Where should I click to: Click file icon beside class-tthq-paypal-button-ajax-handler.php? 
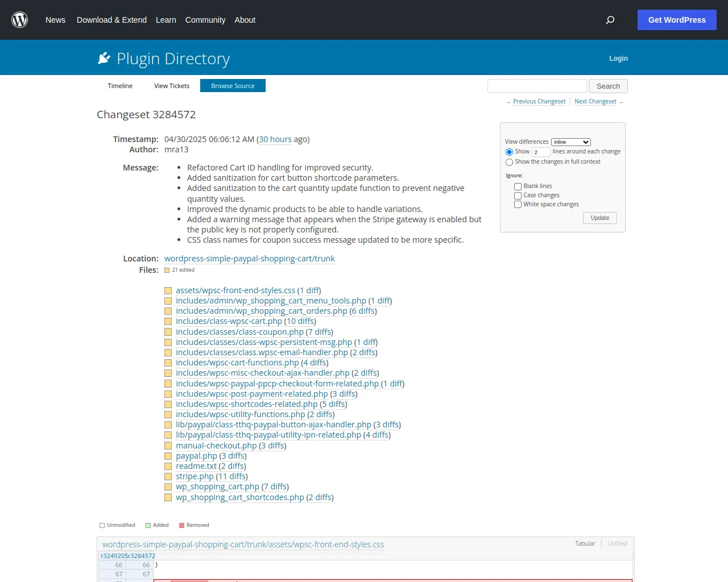pos(168,425)
